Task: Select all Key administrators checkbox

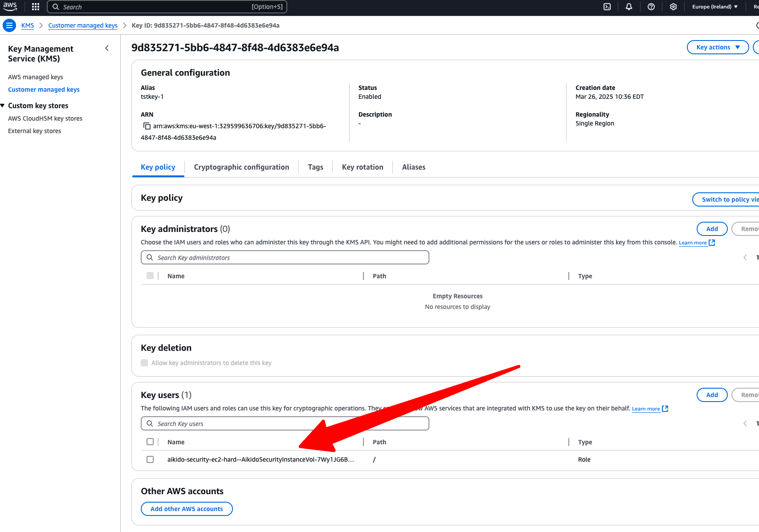Action: (x=150, y=276)
